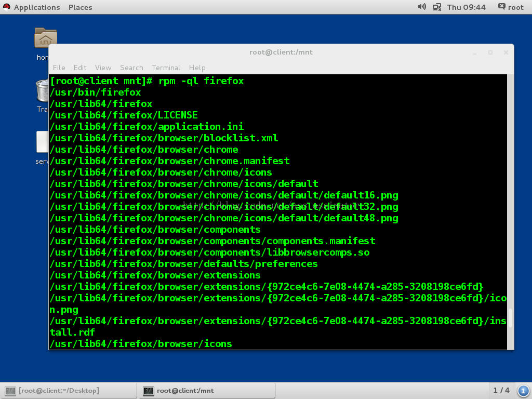Click the line ending defaults/preferences

tap(183, 264)
